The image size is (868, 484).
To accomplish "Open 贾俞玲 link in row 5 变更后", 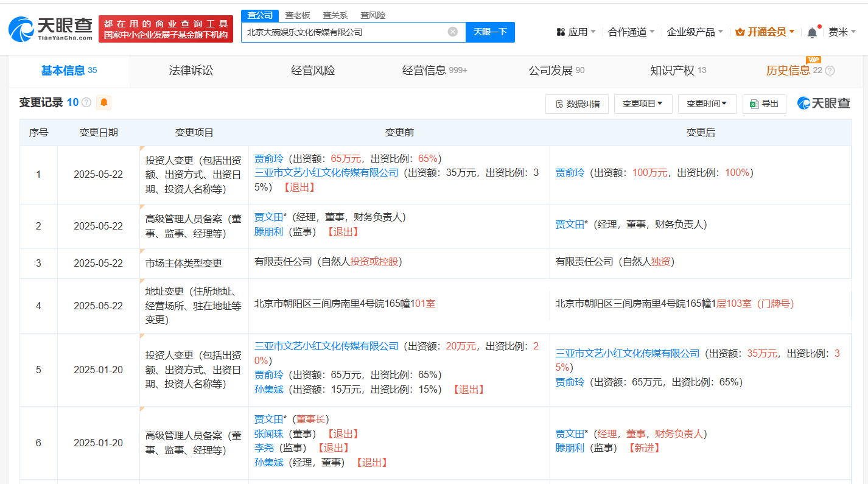I will tap(570, 382).
